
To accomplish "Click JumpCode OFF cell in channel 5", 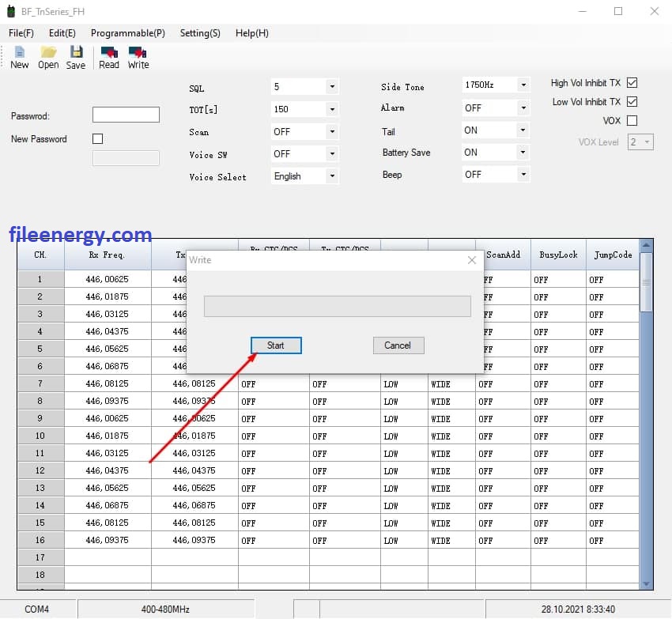I will 613,349.
